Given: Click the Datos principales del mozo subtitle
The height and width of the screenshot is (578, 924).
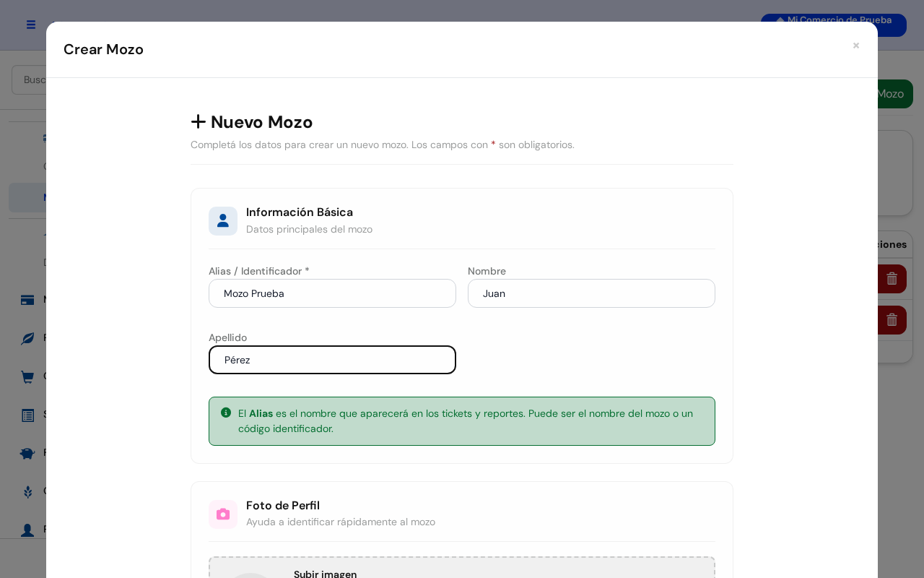Looking at the screenshot, I should 309,229.
